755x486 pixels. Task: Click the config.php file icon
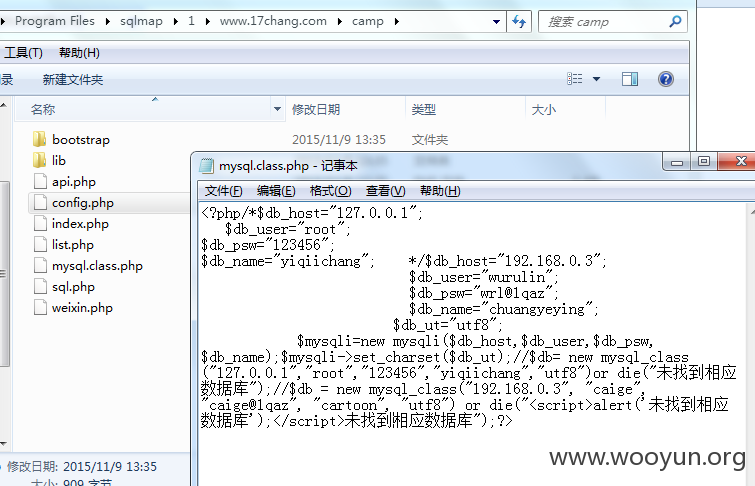[40, 203]
